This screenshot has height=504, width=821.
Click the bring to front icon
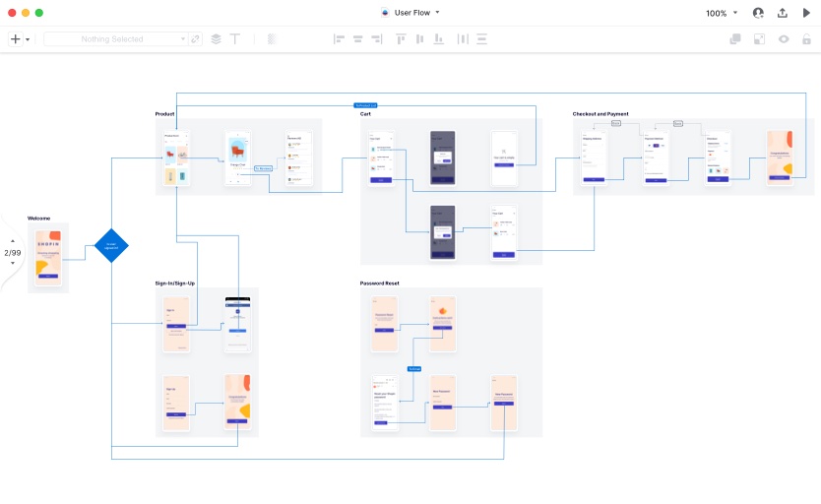pyautogui.click(x=734, y=39)
